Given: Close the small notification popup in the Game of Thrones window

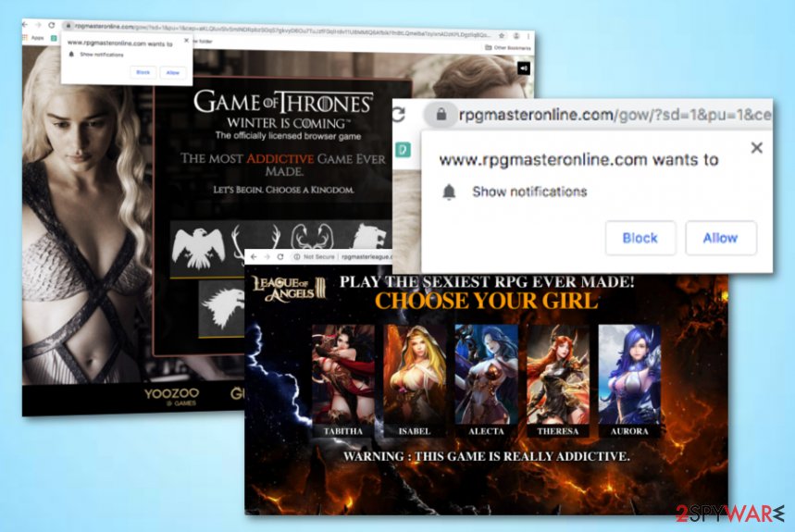Looking at the screenshot, I should (186, 41).
